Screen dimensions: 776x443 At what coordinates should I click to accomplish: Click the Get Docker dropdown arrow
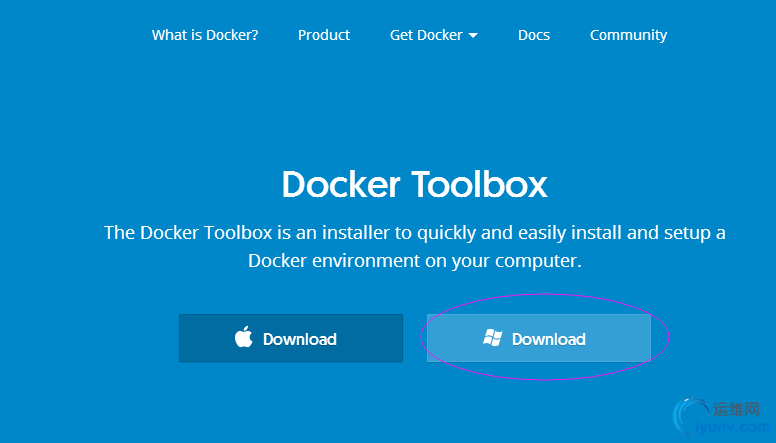pos(473,36)
